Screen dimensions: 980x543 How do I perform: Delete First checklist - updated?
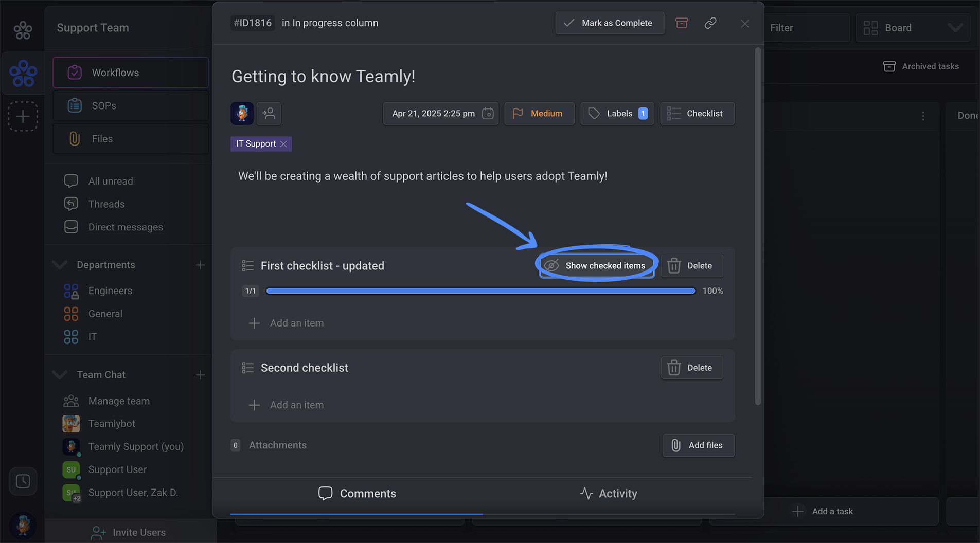[x=692, y=266]
